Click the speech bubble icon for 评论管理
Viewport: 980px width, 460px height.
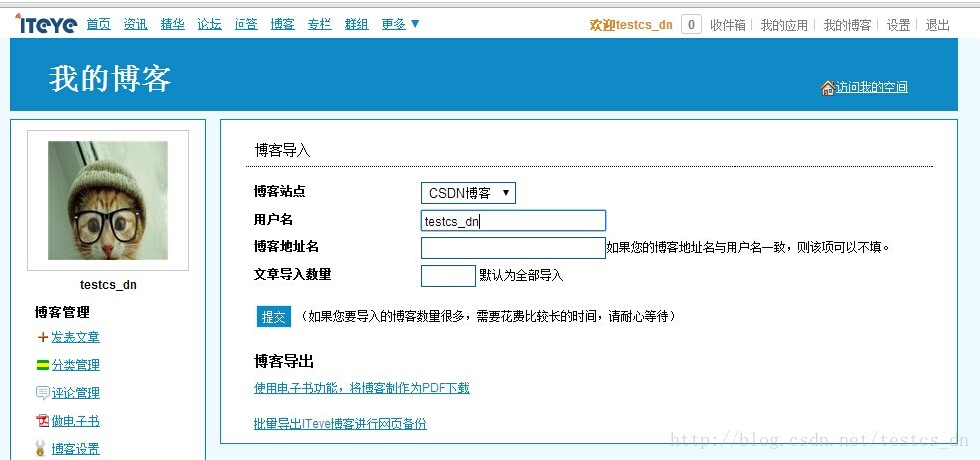(x=43, y=393)
